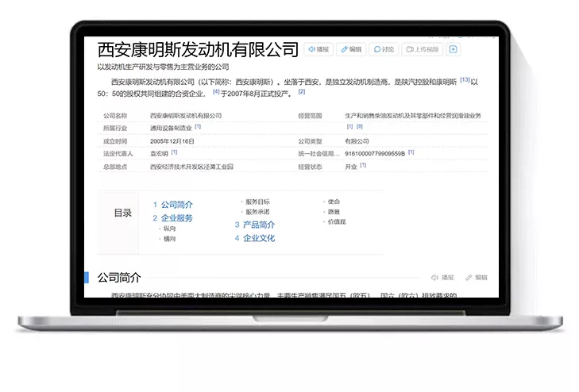Click the 公司简介 section heading
The height and width of the screenshot is (392, 579).
pyautogui.click(x=119, y=278)
